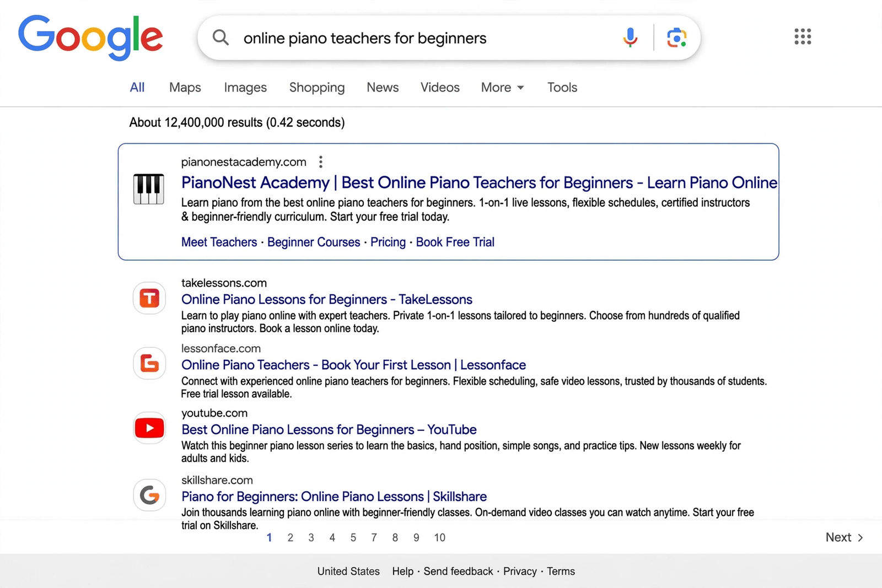Open the Book Free Trial sitelink

click(x=455, y=242)
